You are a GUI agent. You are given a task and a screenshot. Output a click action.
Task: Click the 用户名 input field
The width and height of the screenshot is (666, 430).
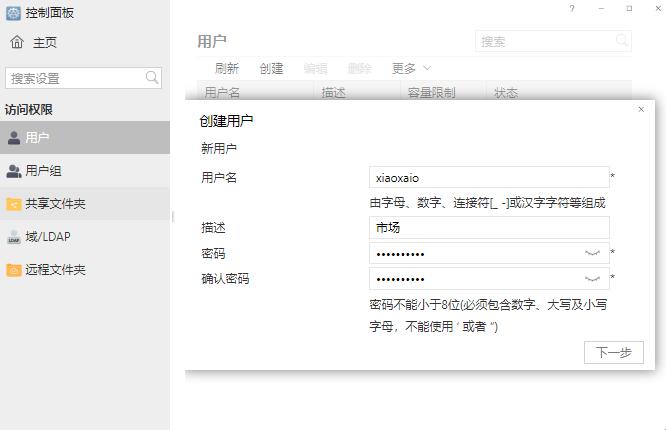coord(488,177)
